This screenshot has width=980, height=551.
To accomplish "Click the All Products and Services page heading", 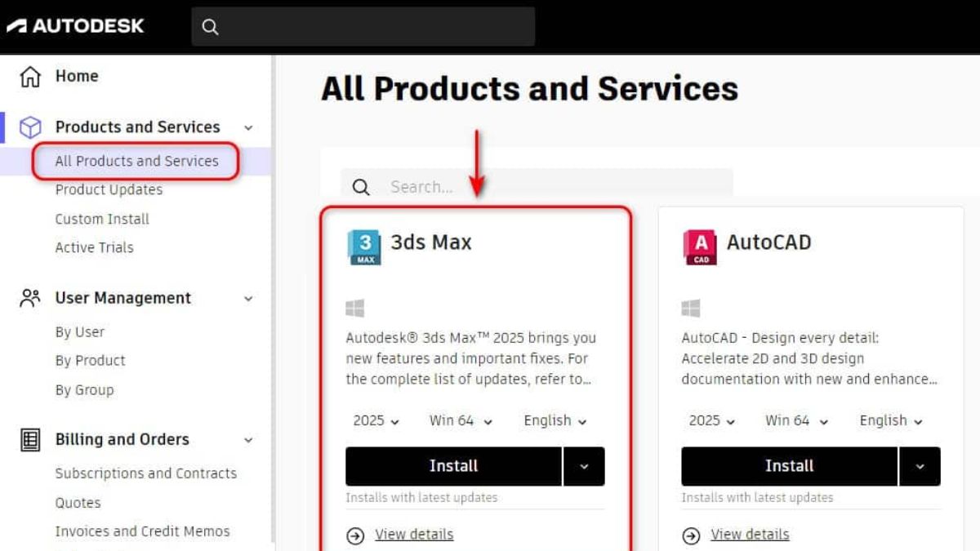I will click(529, 88).
